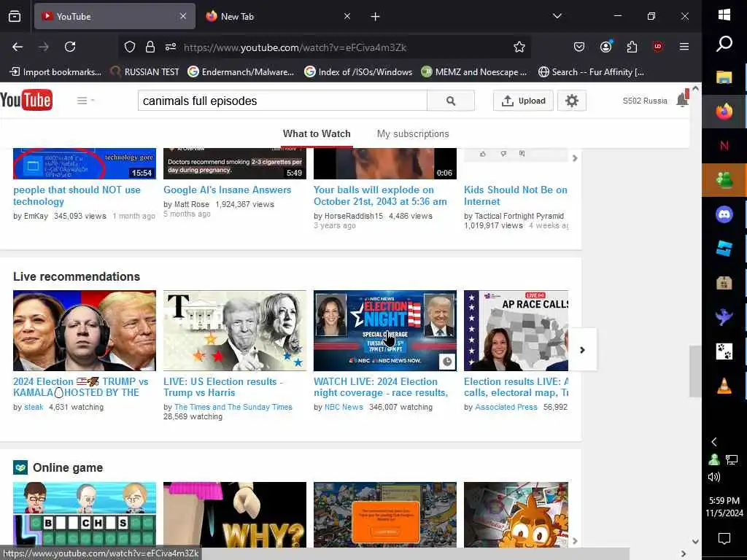Open 'Kids Should Not Be on Internet' link
Screen dimensions: 747x560
(516, 195)
